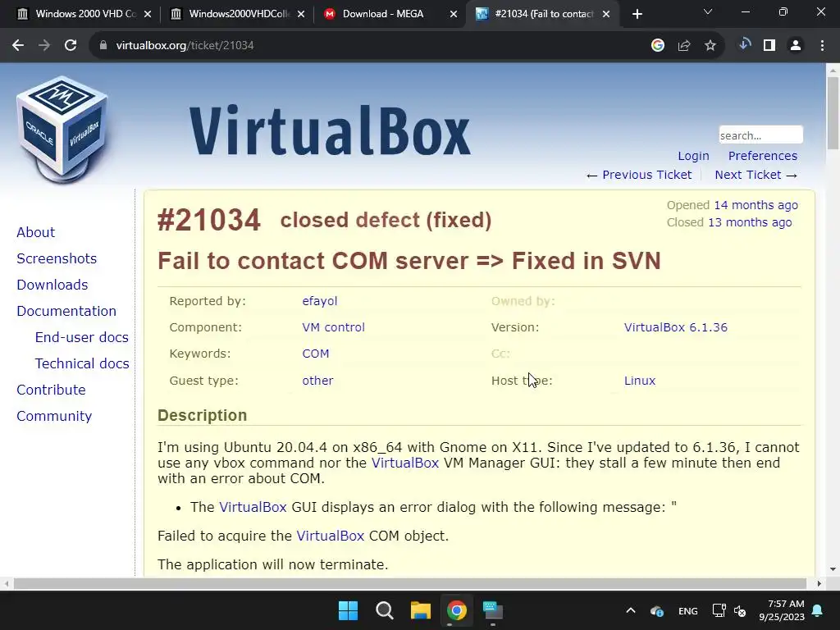Click VirtualBox link in VM Manager GUI sentence
840x630 pixels.
(405, 463)
